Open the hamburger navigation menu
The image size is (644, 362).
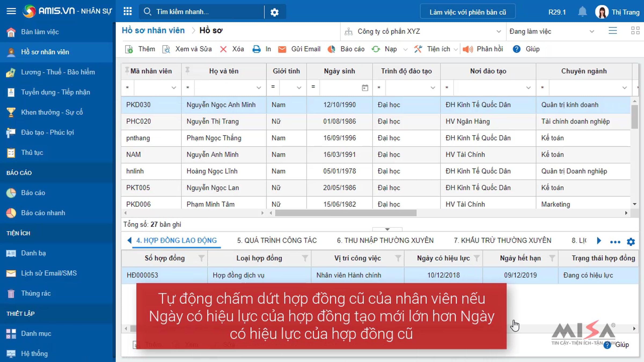[x=11, y=11]
